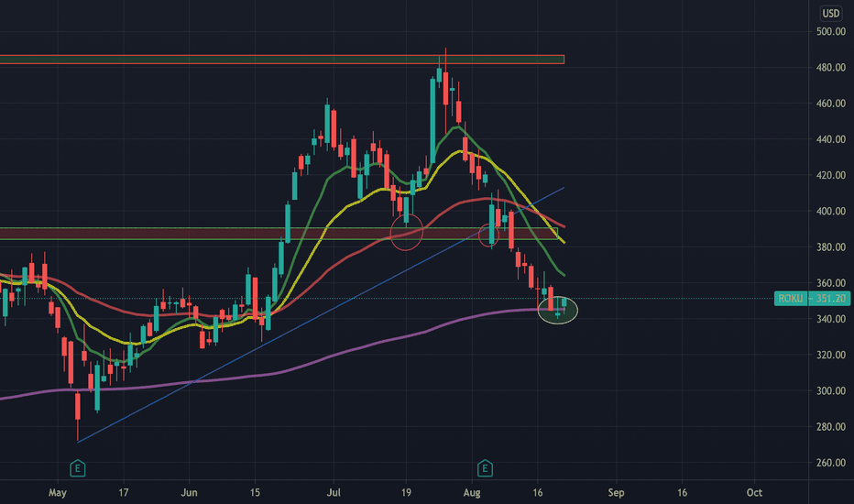
Task: Click the 400.00 price axis label
Action: [830, 212]
